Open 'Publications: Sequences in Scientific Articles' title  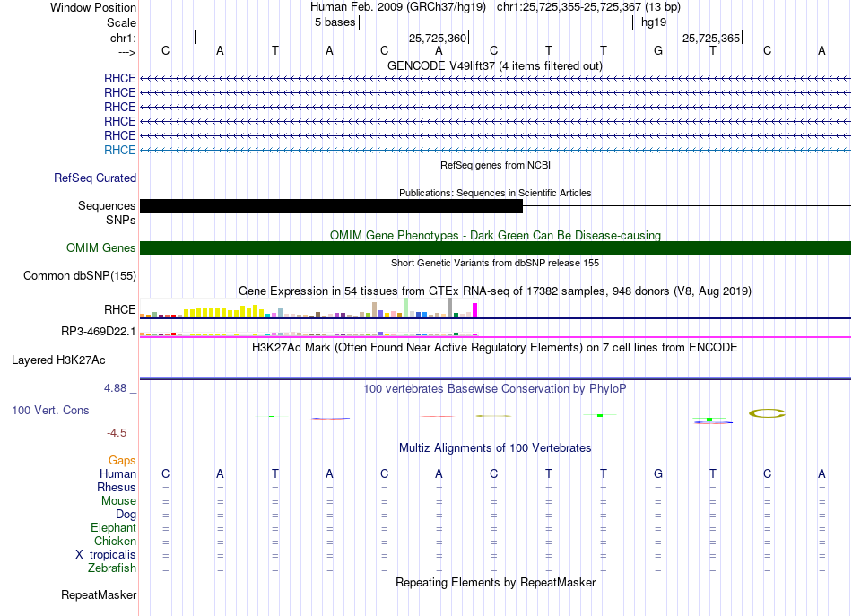[495, 193]
